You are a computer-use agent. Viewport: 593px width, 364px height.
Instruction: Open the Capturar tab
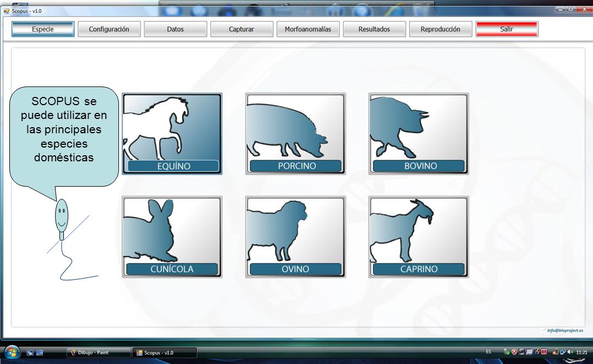pos(242,29)
